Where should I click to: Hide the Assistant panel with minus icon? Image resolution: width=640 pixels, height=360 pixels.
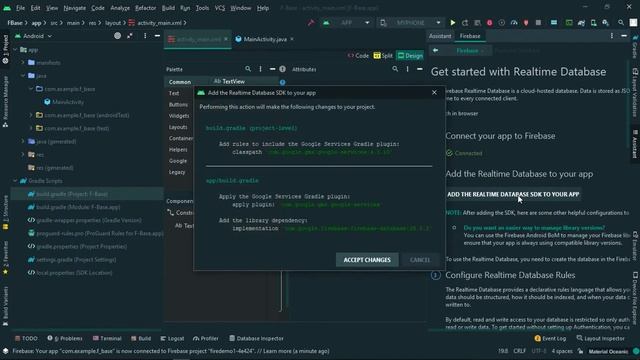[x=624, y=36]
